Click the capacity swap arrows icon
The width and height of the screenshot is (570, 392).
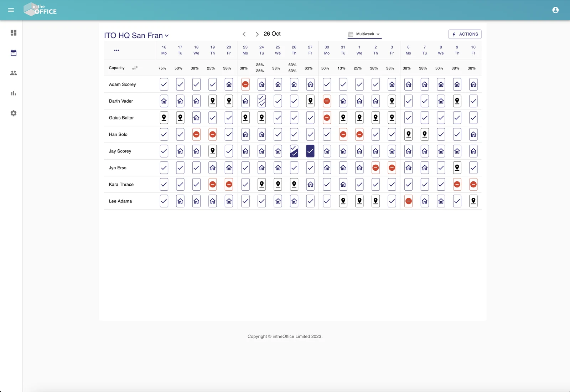pyautogui.click(x=135, y=68)
